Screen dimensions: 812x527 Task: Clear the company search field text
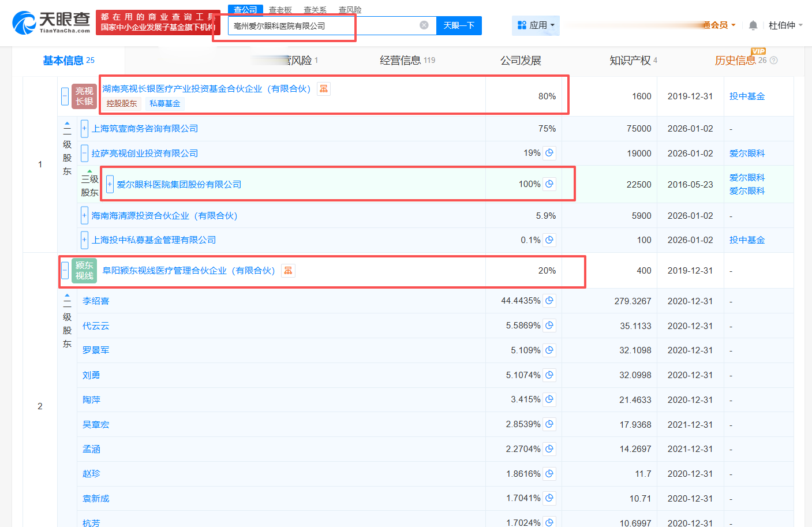(424, 25)
